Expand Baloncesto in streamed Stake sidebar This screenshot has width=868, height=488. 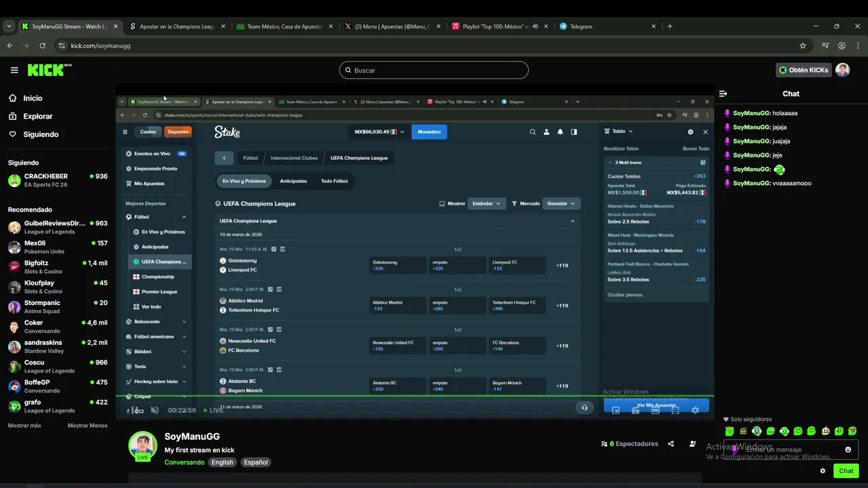pos(155,322)
